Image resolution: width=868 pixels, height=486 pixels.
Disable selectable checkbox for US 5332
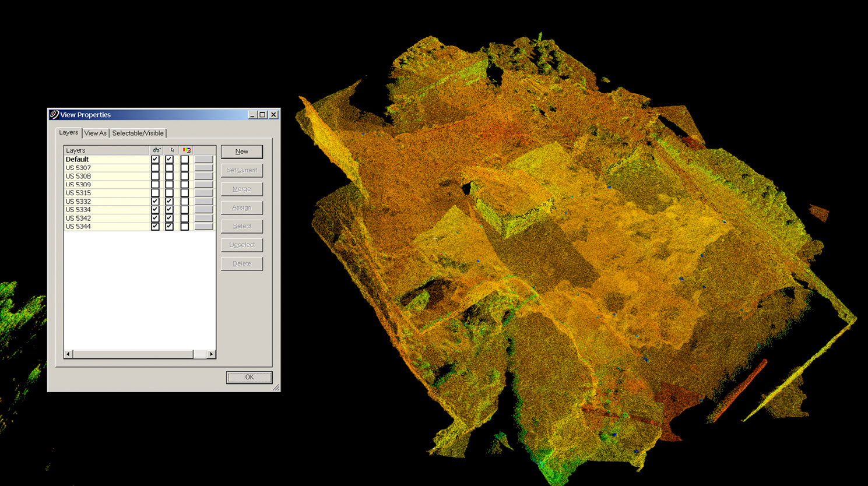click(x=169, y=201)
